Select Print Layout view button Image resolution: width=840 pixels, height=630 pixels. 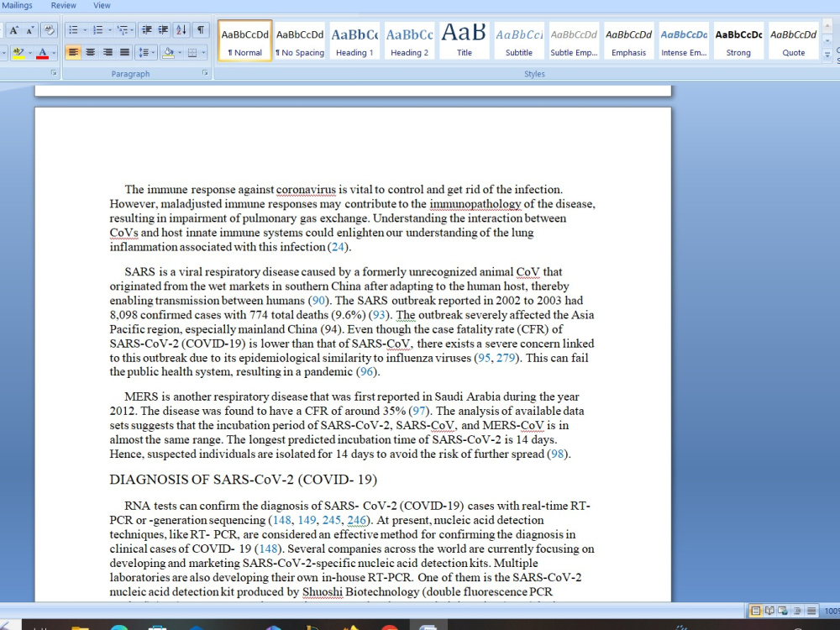pyautogui.click(x=755, y=611)
